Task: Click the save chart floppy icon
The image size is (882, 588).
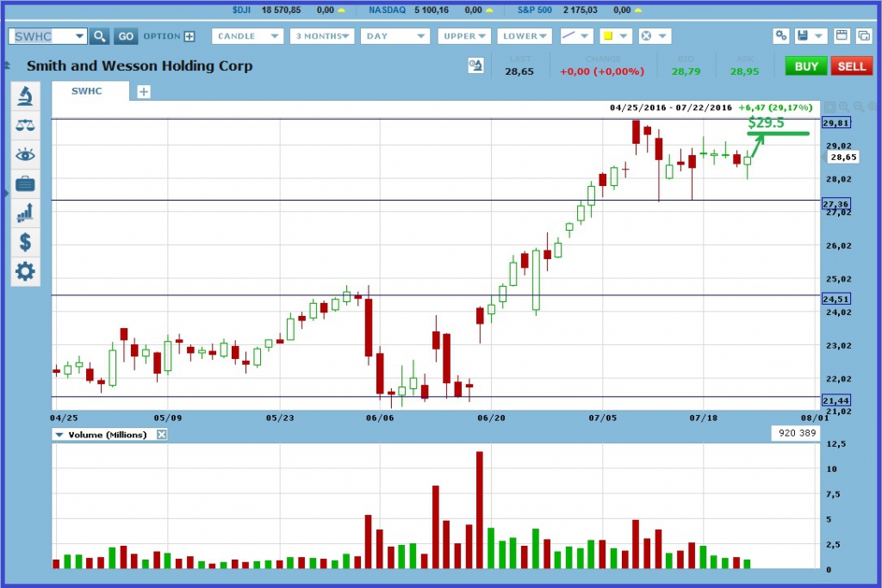Action: pos(804,36)
